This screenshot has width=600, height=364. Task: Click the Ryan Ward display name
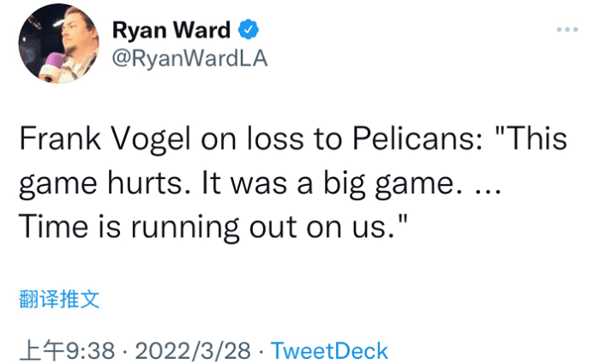(x=171, y=31)
